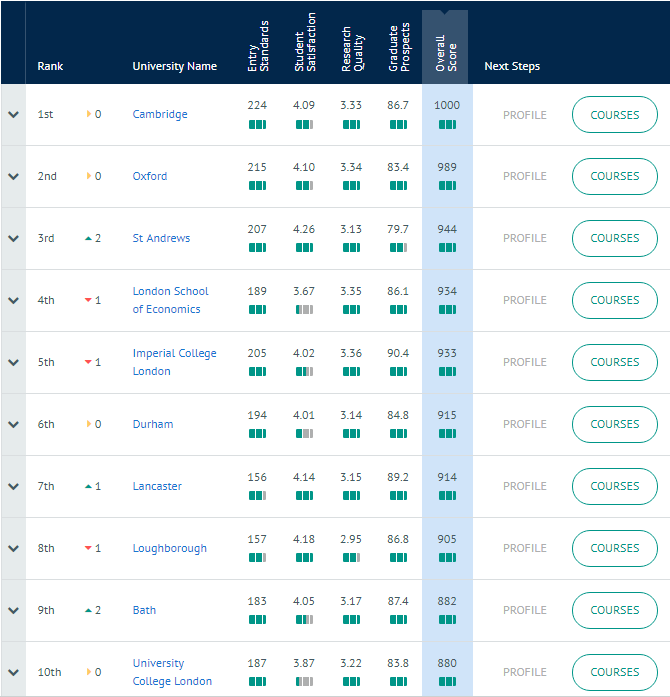
Task: View PROFILE for Durham
Action: click(x=525, y=425)
